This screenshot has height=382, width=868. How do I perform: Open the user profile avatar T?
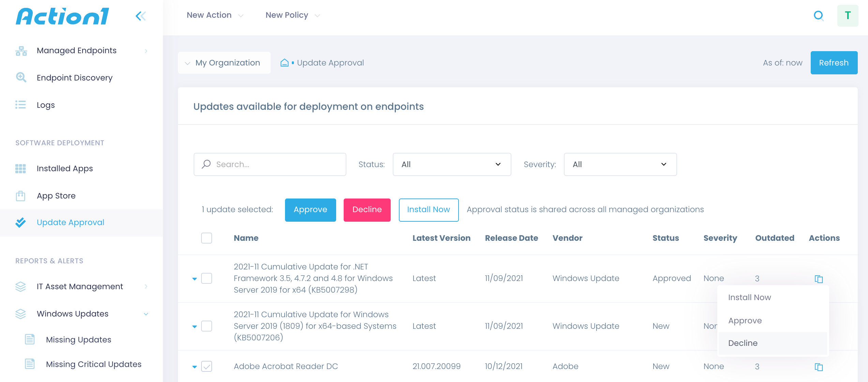[x=848, y=16]
